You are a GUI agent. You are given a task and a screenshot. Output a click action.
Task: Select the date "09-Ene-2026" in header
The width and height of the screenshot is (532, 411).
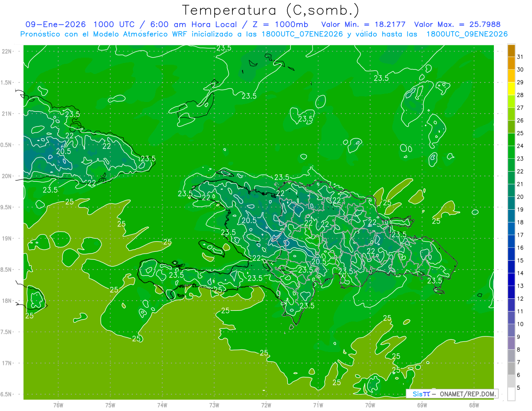pyautogui.click(x=55, y=24)
